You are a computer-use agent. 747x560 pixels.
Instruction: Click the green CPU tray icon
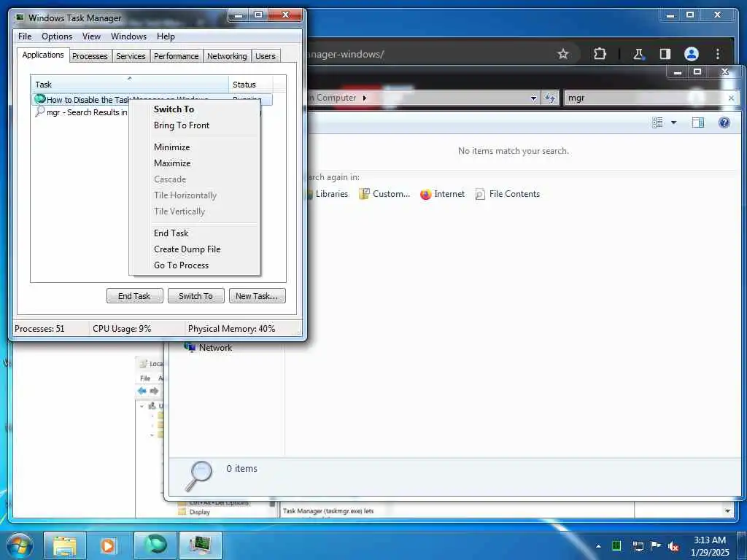(x=616, y=545)
